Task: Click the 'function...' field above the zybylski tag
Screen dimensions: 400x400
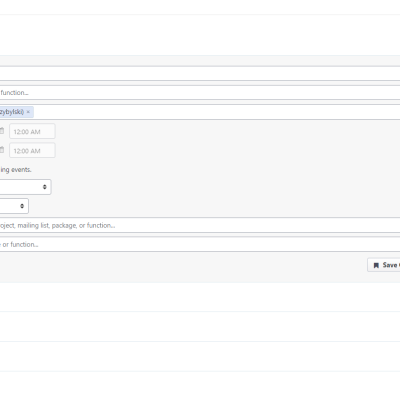Action: [x=200, y=93]
